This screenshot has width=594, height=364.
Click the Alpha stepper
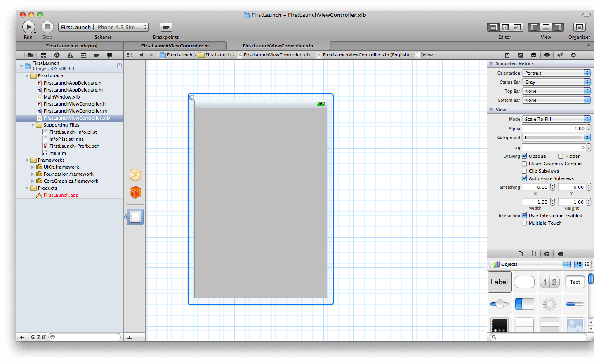[x=589, y=129]
